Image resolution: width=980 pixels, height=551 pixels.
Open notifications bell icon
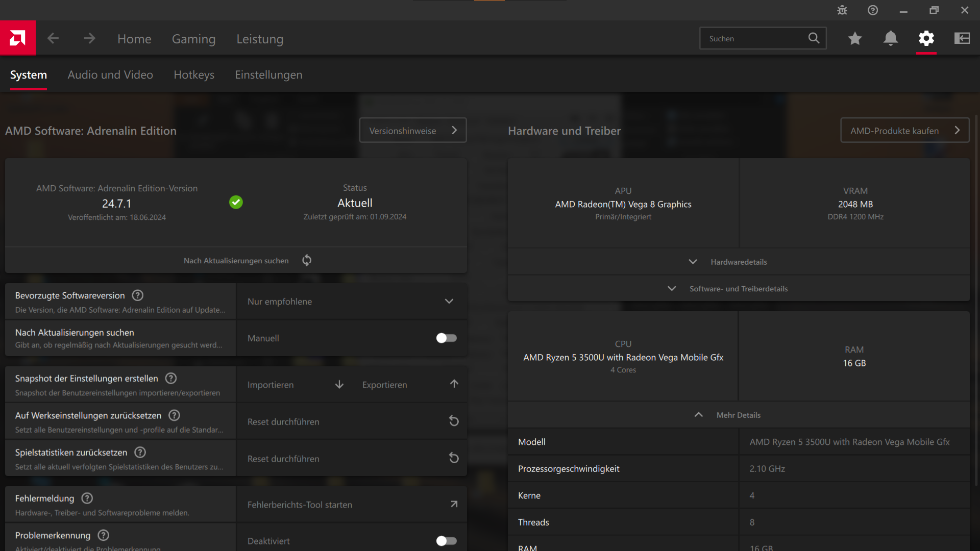click(x=891, y=38)
